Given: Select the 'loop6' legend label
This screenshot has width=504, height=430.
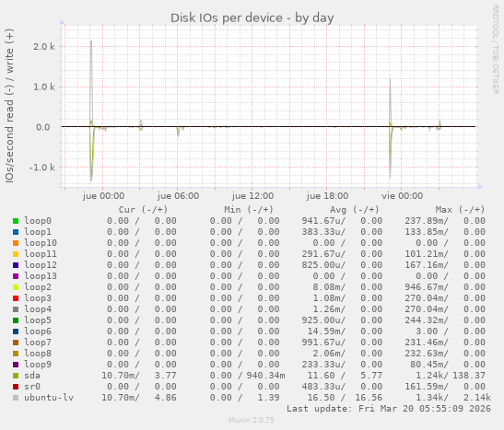Looking at the screenshot, I should [x=38, y=331].
